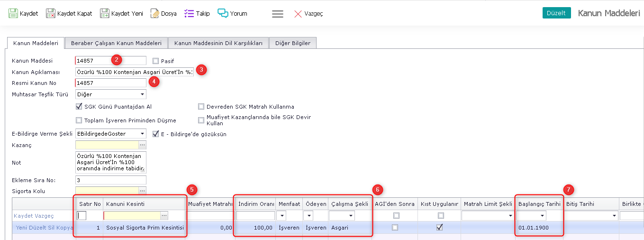The width and height of the screenshot is (644, 240).
Task: Click the Sigorta Kolu ellipsis browse button
Action: 142,191
